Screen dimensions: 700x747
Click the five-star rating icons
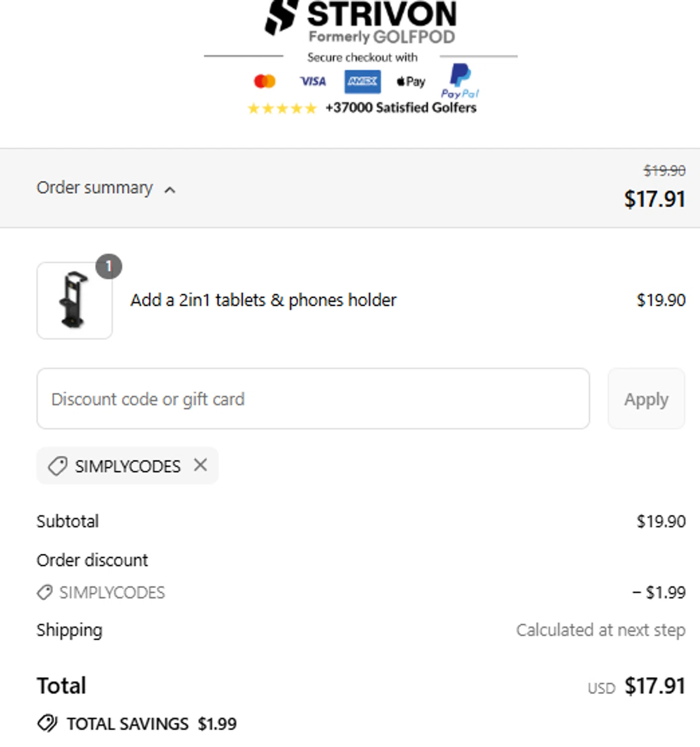pyautogui.click(x=282, y=108)
